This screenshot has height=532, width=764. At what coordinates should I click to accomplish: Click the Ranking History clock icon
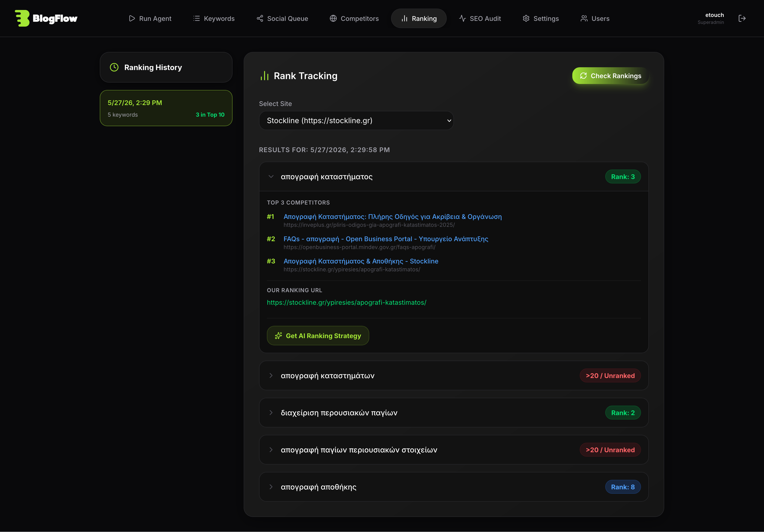click(x=114, y=67)
